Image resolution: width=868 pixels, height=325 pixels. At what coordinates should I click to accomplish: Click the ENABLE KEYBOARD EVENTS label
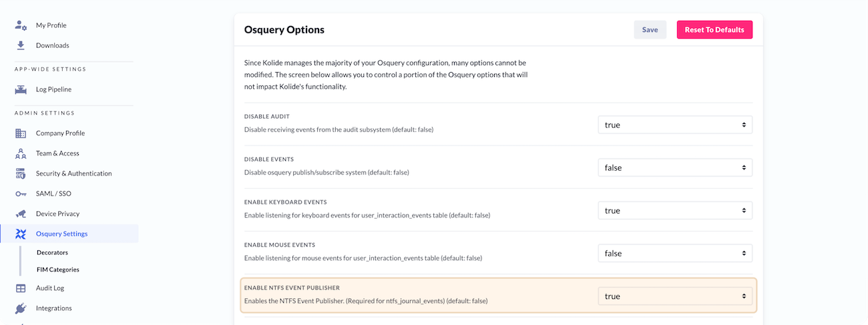pos(286,202)
